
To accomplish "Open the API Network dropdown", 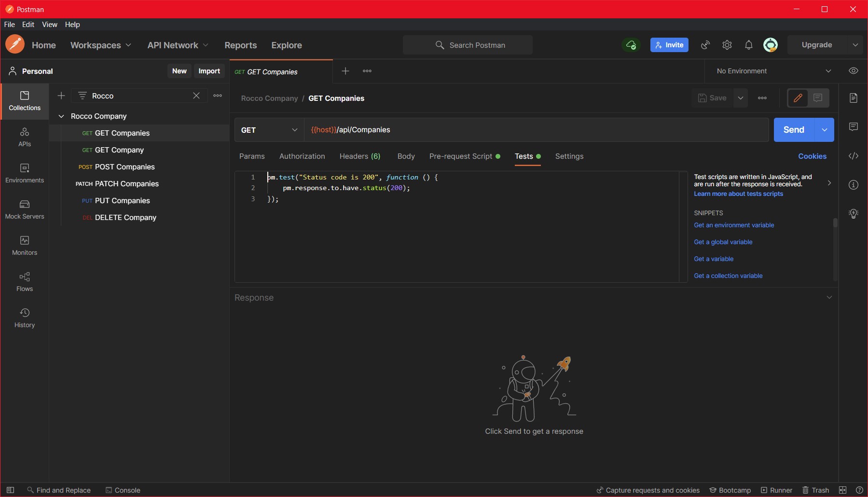I will 178,45.
